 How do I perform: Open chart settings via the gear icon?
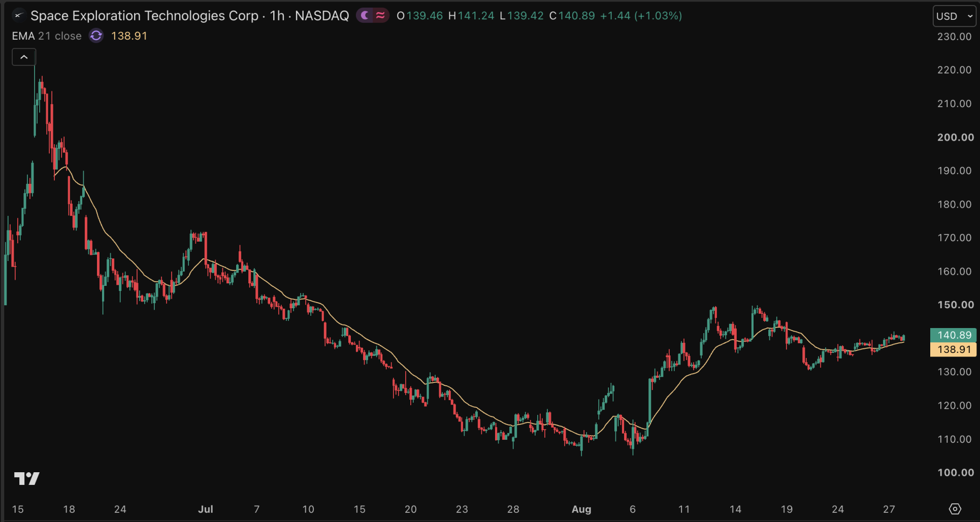tap(955, 509)
